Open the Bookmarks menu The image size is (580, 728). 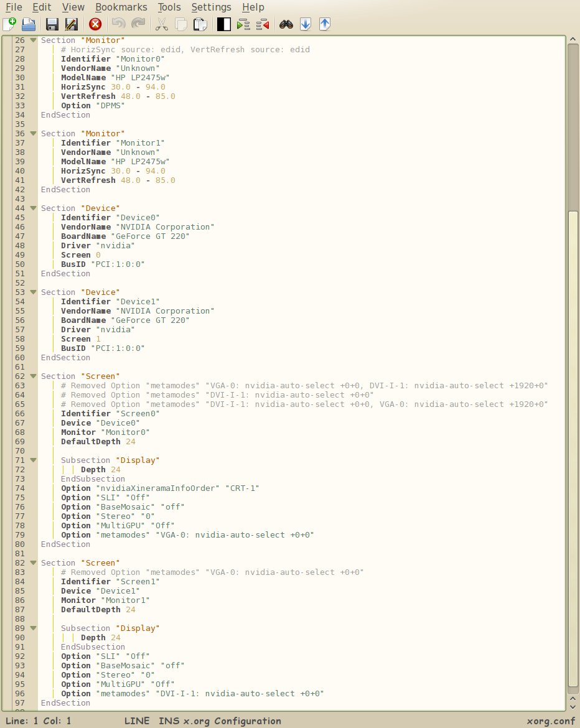[121, 7]
